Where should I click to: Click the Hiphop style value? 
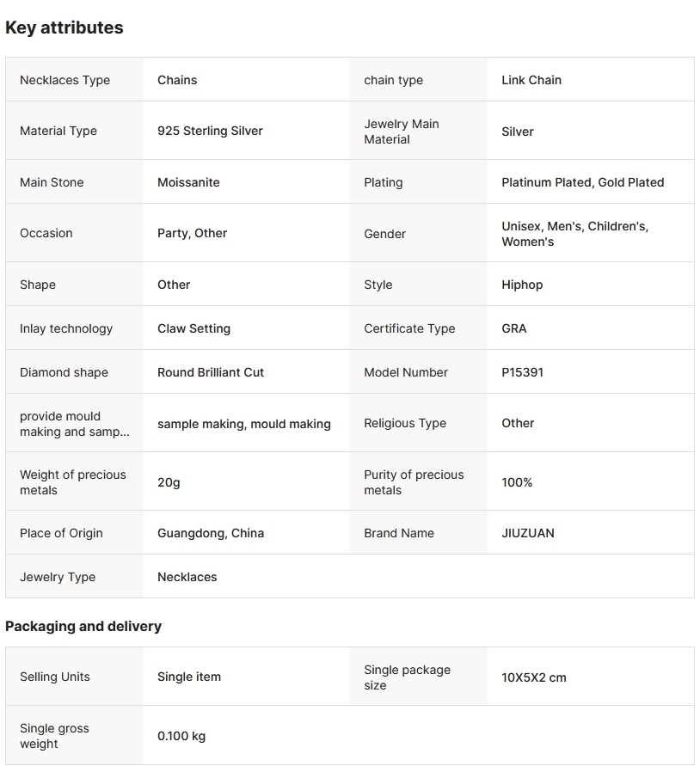[x=522, y=285]
